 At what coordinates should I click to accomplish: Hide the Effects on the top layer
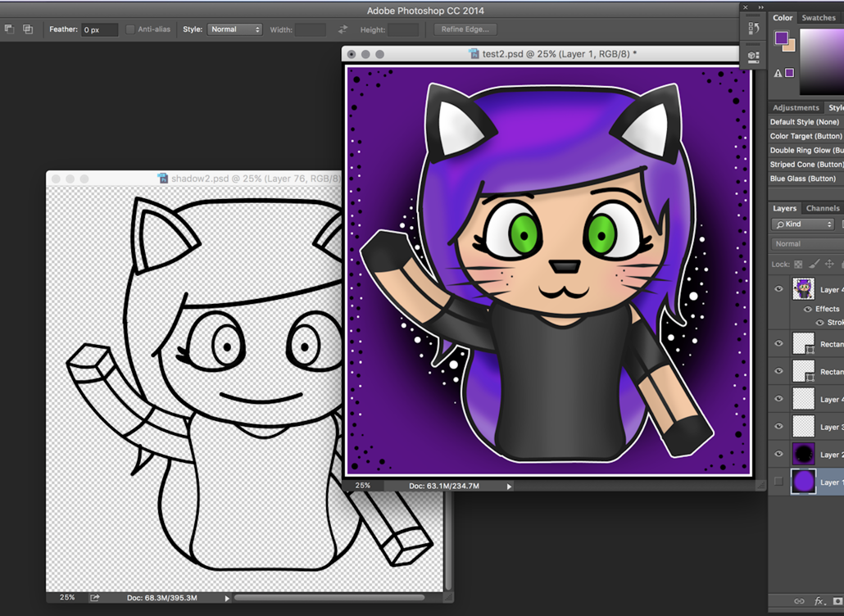(x=808, y=309)
